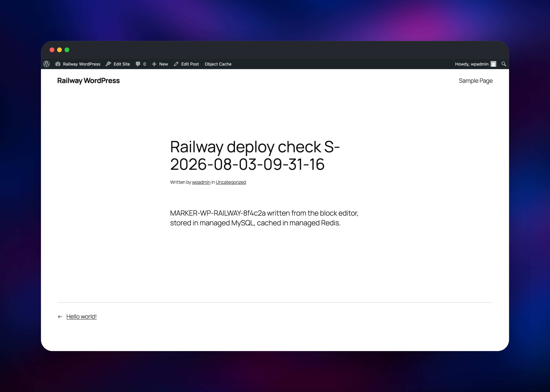
Task: Click the comments bubble icon
Action: [138, 64]
